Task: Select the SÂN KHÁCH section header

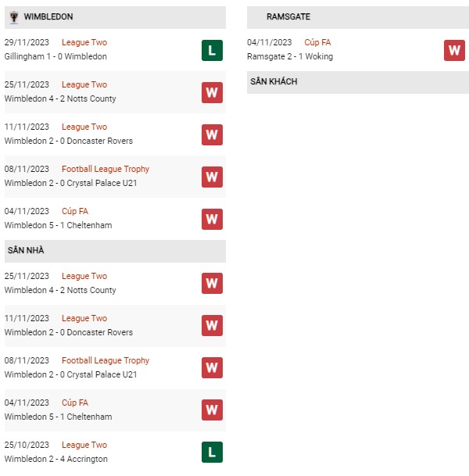Action: point(357,82)
